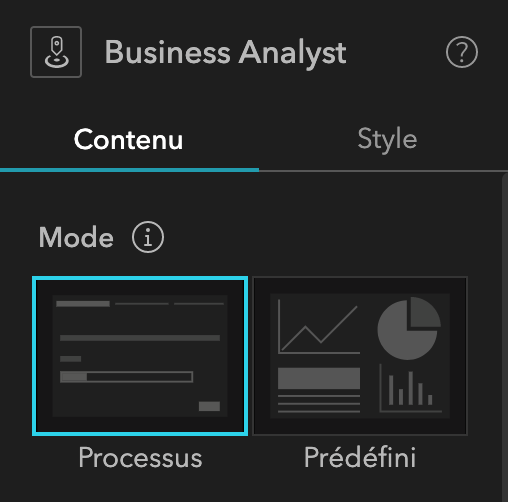
Task: Select the Processus mode thumbnail
Action: pyautogui.click(x=140, y=356)
